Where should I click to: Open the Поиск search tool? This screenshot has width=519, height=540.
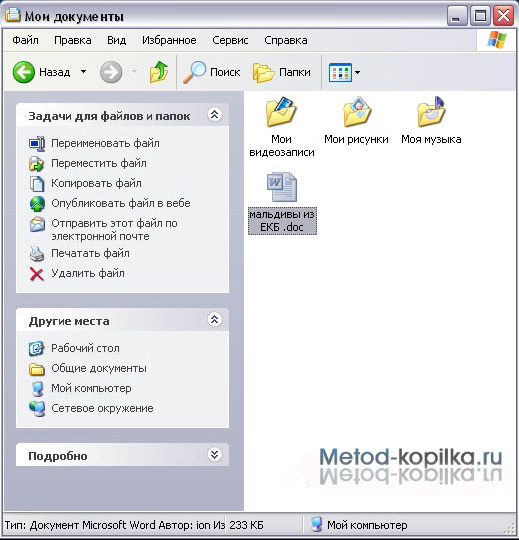point(211,72)
